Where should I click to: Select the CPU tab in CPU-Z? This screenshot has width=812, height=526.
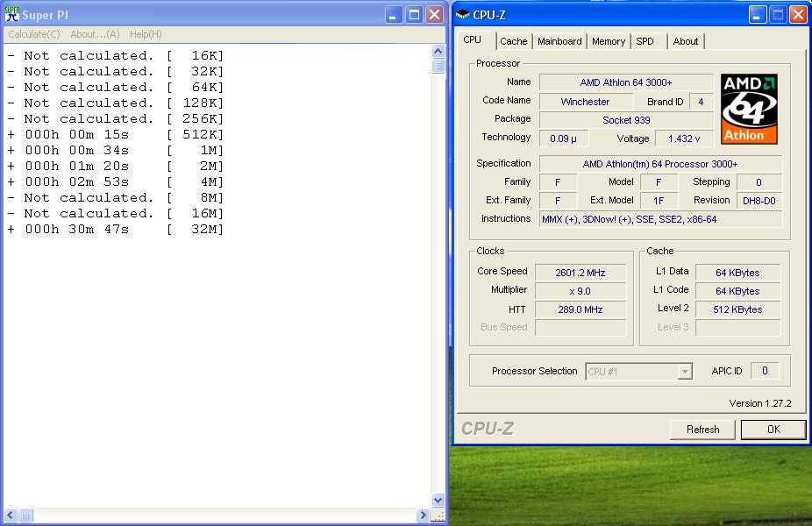coord(473,39)
